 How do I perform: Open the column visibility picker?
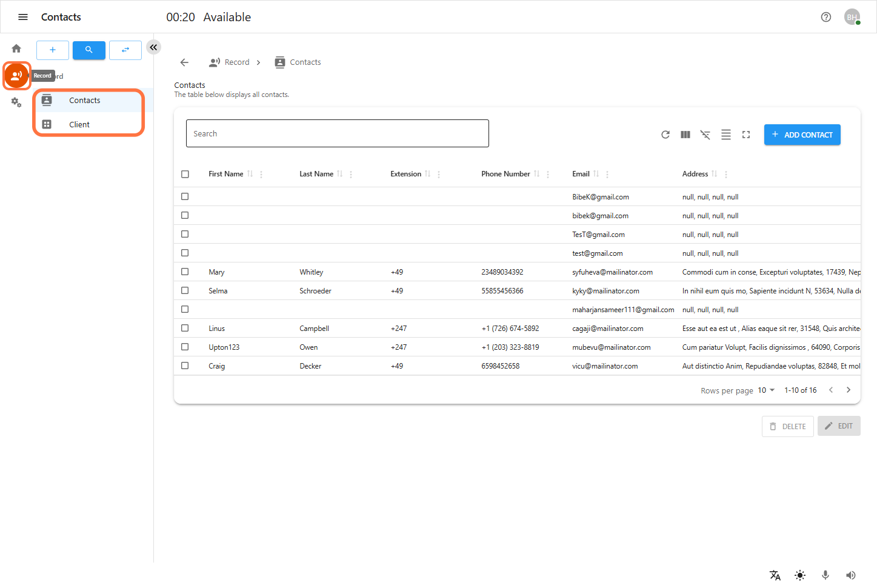pyautogui.click(x=685, y=134)
